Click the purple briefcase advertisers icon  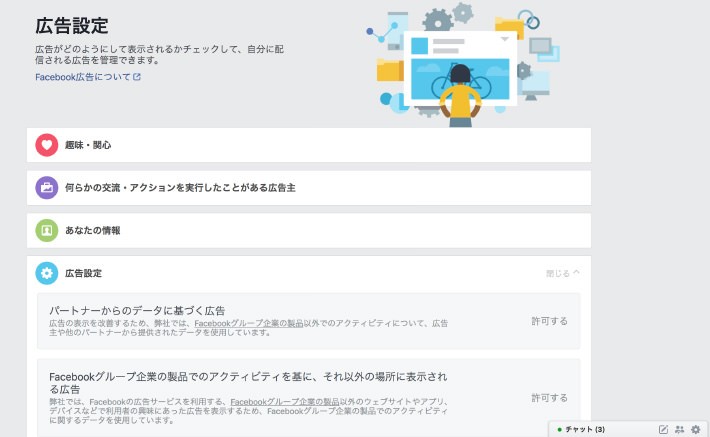coord(47,187)
